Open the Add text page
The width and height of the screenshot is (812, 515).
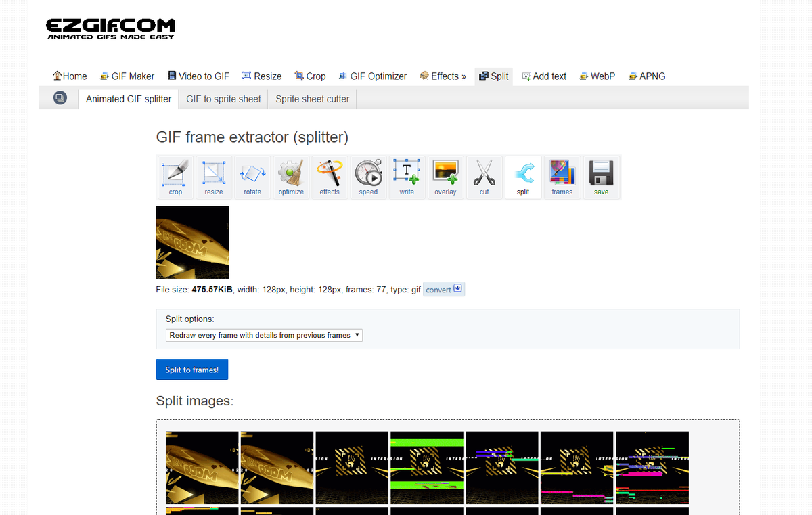[x=544, y=76]
